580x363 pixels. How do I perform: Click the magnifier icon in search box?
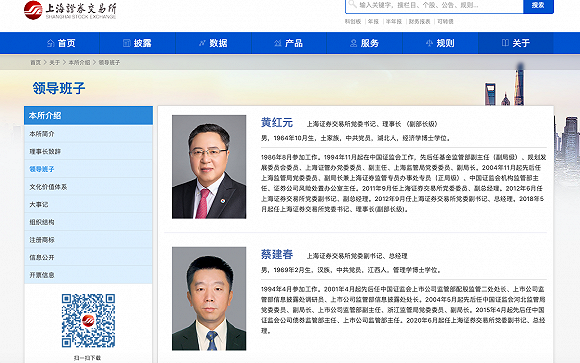coord(353,4)
